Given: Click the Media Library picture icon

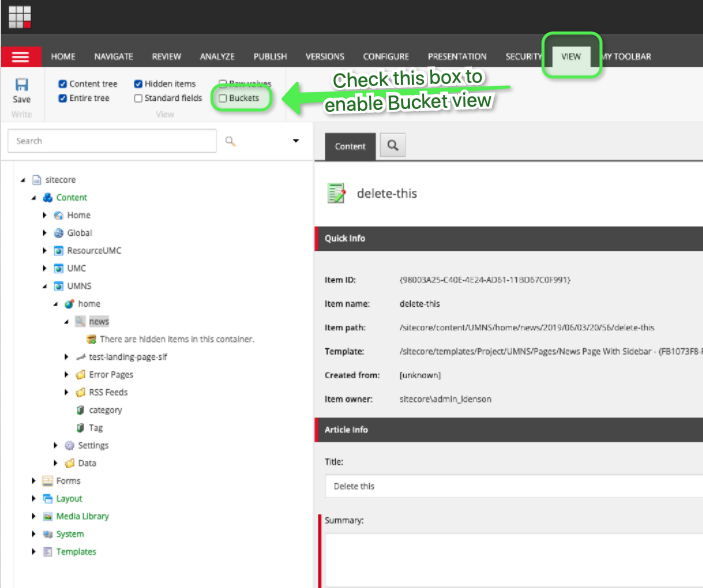Looking at the screenshot, I should 48,516.
